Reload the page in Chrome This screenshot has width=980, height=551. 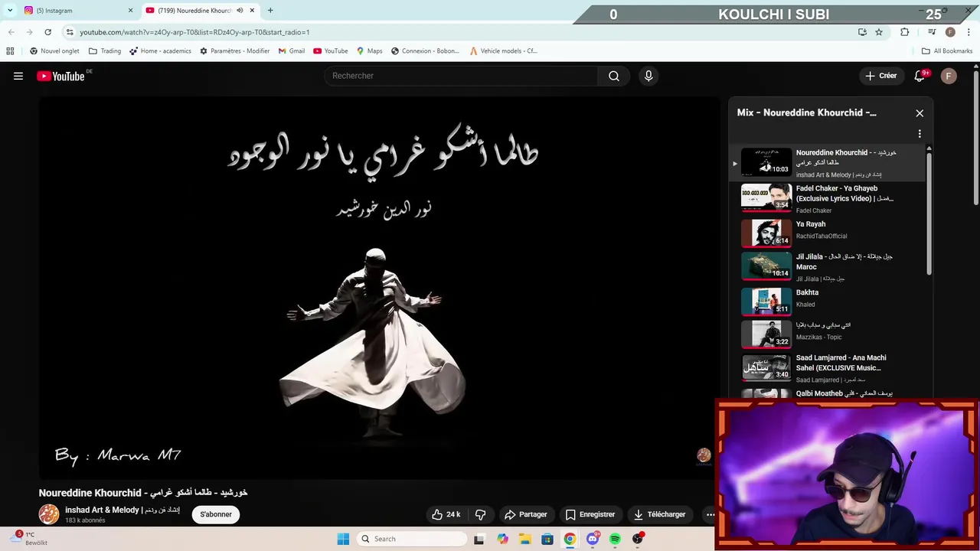click(x=47, y=32)
